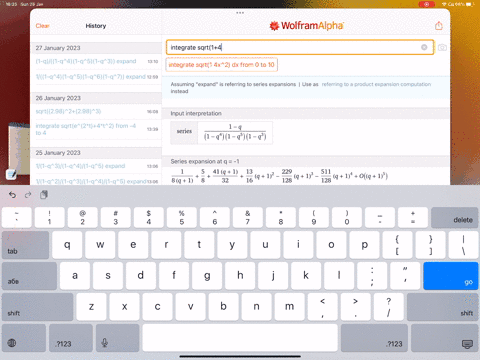This screenshot has width=480, height=360.
Task: Toggle the left shift key
Action: (x=37, y=307)
